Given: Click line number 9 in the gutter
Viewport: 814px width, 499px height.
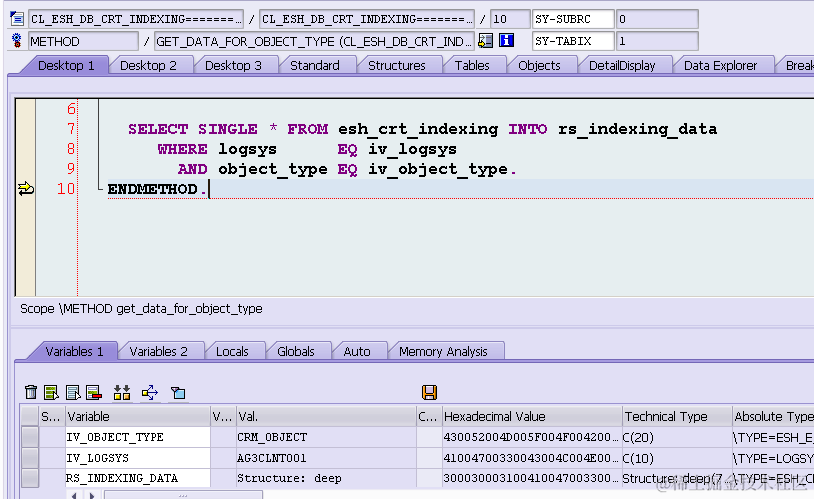Looking at the screenshot, I should tap(71, 169).
